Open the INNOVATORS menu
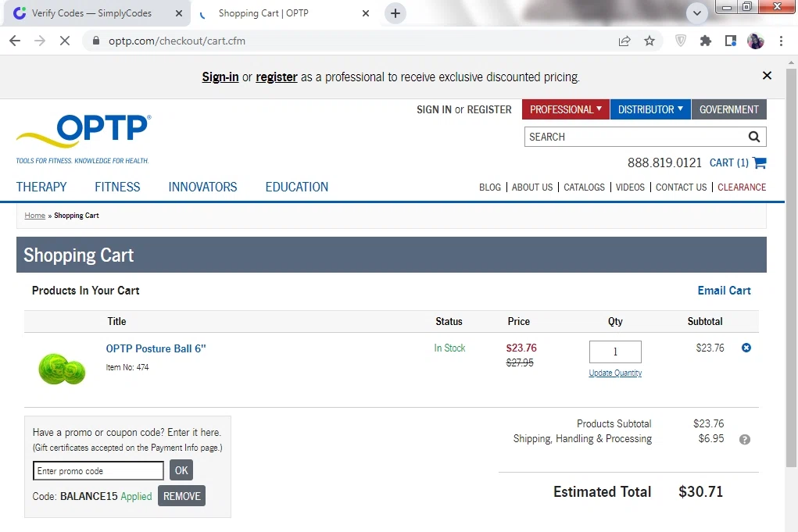This screenshot has height=532, width=798. point(202,187)
